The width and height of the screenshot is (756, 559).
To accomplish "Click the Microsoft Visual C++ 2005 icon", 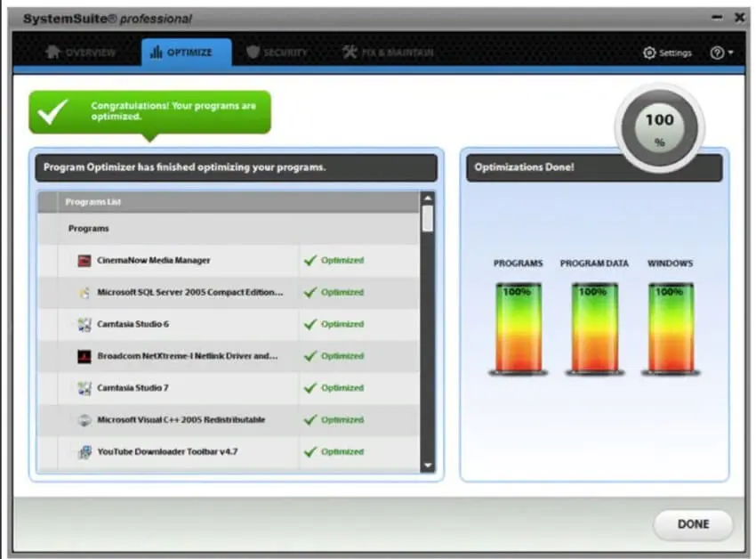I will (84, 420).
